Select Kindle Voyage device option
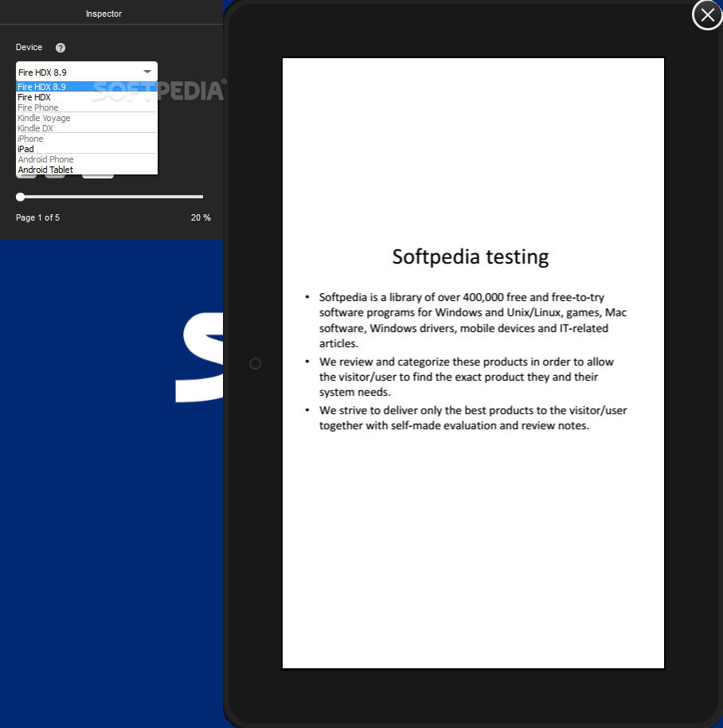 click(x=87, y=118)
